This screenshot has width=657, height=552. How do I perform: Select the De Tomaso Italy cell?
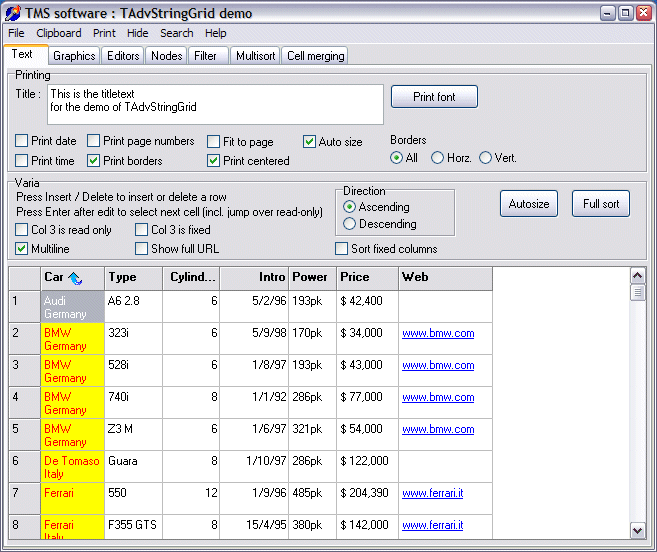(x=72, y=467)
